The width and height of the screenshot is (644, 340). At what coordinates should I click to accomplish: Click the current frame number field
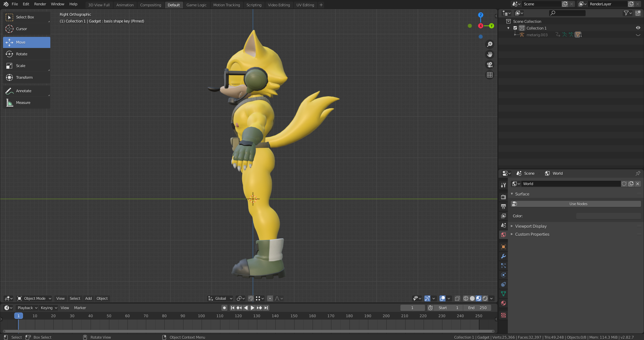coord(413,308)
